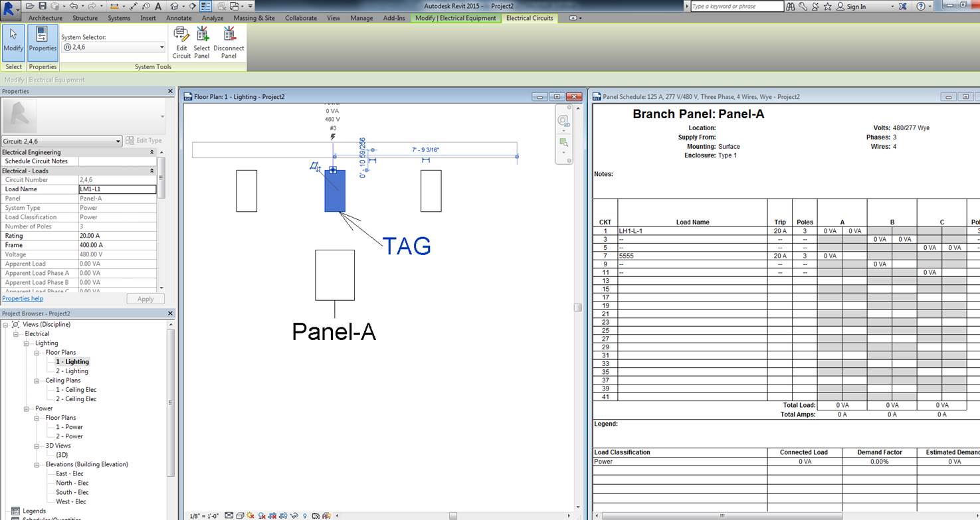Open the Revit application menu
This screenshot has width=980, height=520.
[x=9, y=6]
